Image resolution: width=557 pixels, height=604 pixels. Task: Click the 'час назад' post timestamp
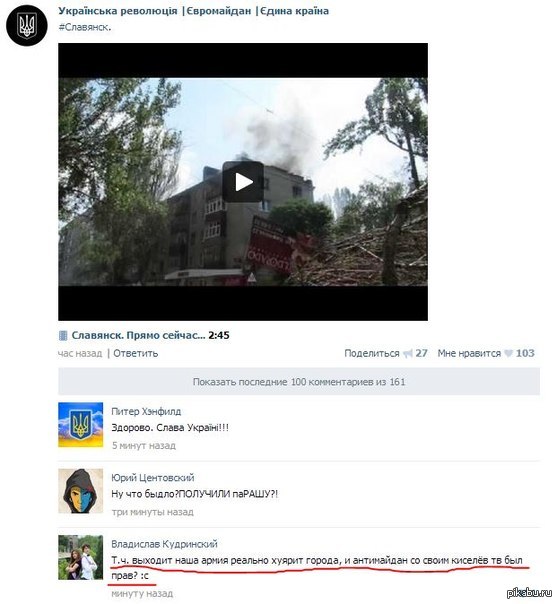80,353
